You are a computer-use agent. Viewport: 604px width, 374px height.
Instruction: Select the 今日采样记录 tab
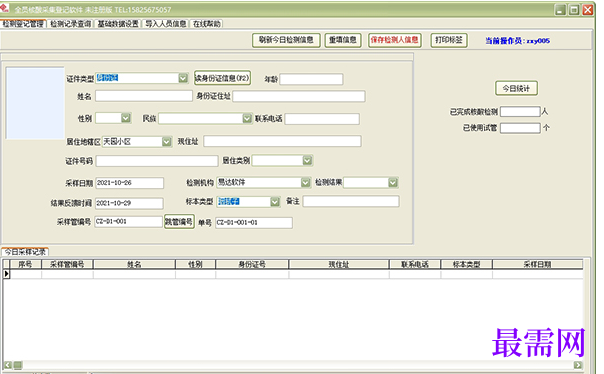click(x=25, y=252)
